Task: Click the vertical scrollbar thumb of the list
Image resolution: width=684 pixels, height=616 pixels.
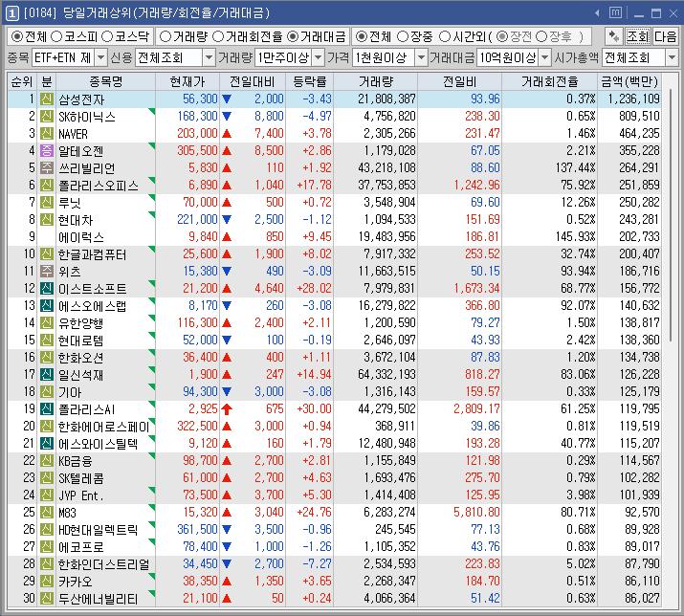Action: click(671, 213)
